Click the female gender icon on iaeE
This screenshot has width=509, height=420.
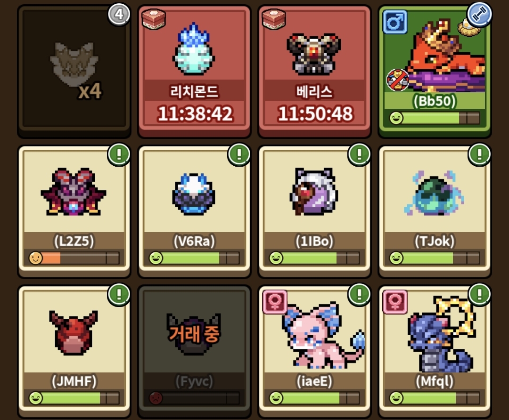pyautogui.click(x=275, y=302)
